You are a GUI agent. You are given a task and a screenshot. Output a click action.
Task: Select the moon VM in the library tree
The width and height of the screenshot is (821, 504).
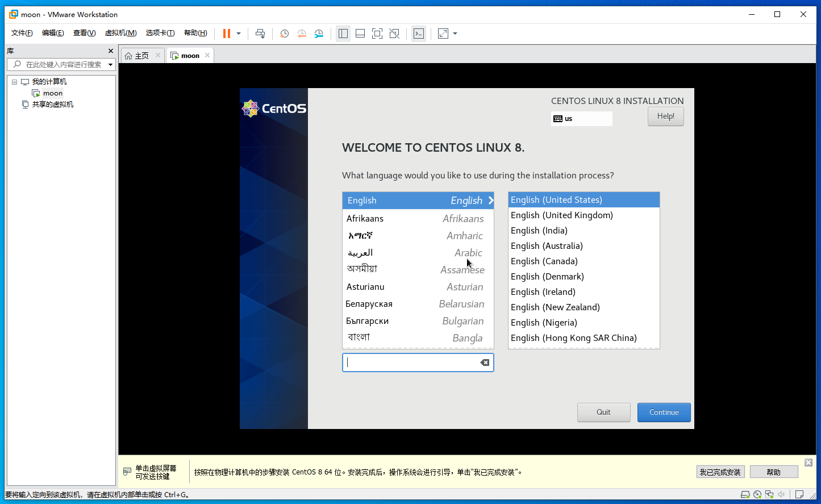coord(53,93)
